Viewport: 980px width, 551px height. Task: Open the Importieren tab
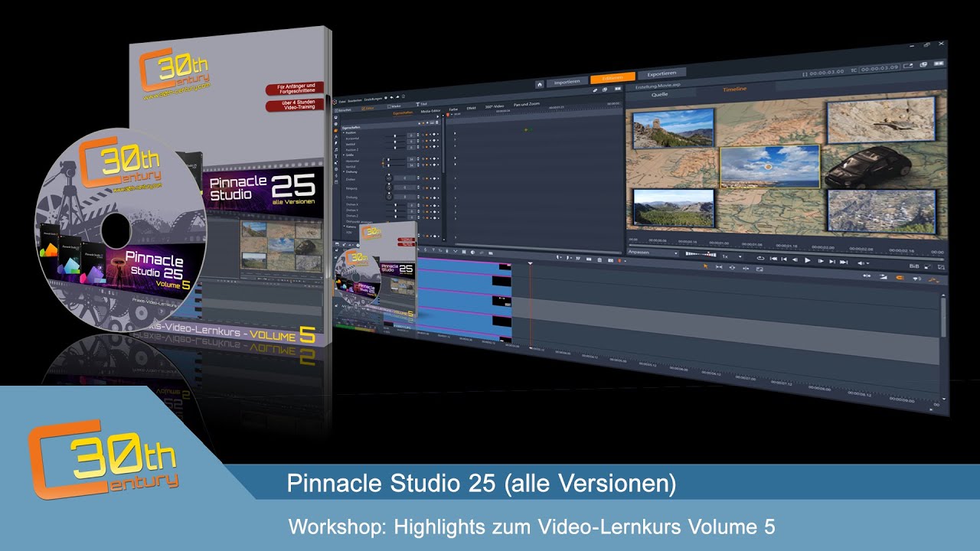coord(569,80)
